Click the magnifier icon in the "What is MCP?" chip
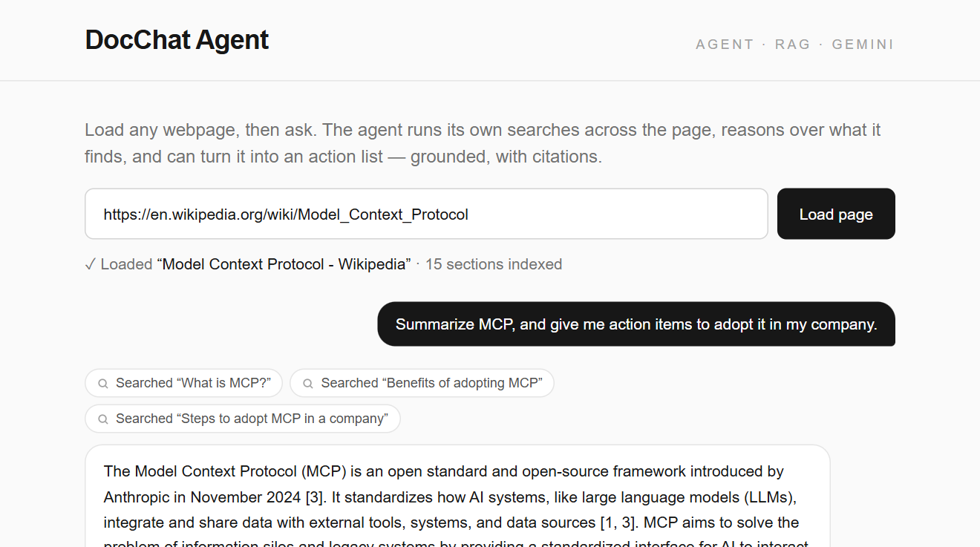 point(103,384)
